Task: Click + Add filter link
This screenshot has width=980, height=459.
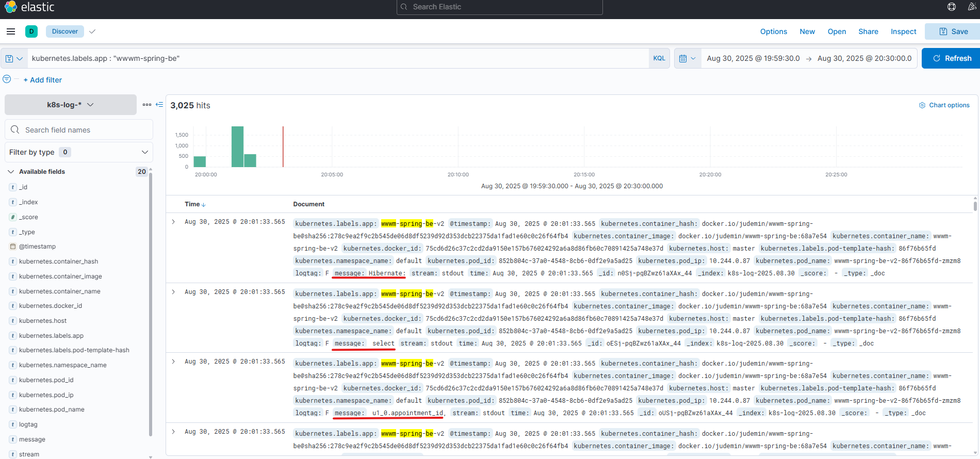Action: point(43,80)
